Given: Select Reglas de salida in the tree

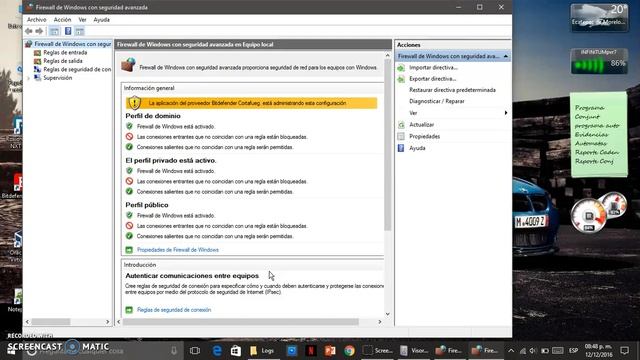Looking at the screenshot, I should click(x=63, y=61).
